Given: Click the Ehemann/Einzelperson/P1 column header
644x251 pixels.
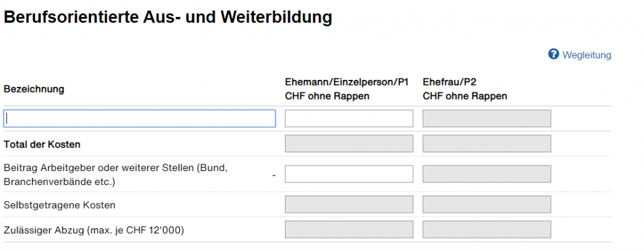Looking at the screenshot, I should pyautogui.click(x=347, y=82).
